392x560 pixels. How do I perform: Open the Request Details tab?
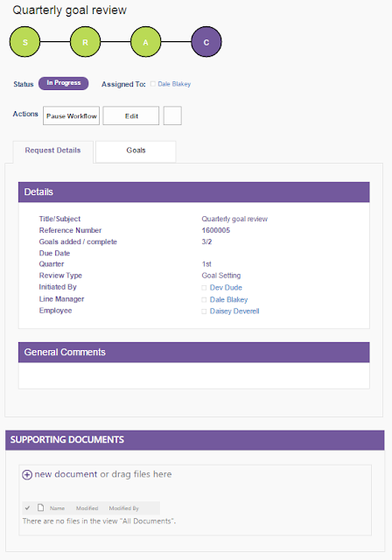tap(52, 150)
